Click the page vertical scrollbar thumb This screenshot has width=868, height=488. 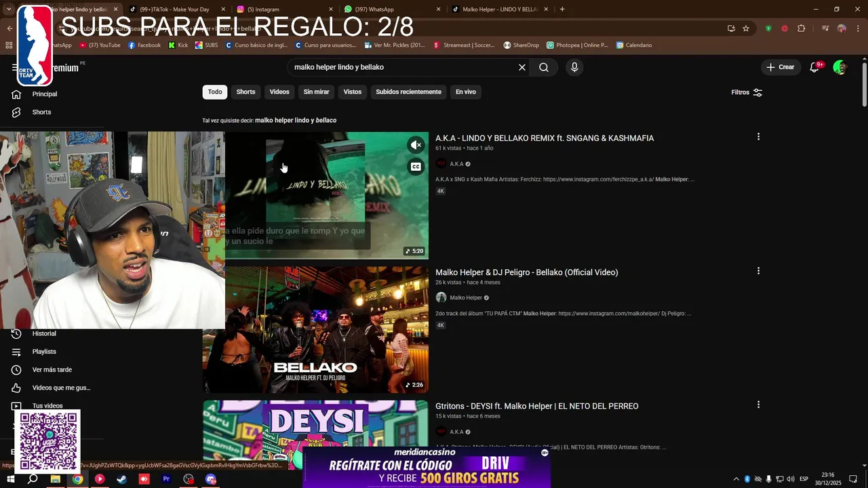coord(864,85)
